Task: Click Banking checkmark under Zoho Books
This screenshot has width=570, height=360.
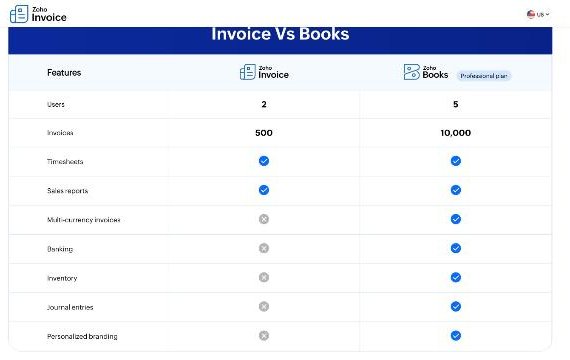Action: click(455, 248)
